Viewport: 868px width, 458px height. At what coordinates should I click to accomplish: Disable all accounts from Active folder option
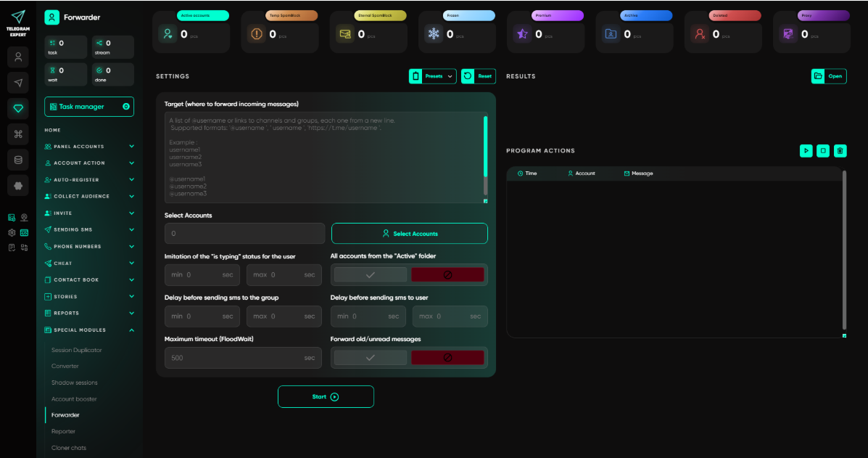pyautogui.click(x=447, y=274)
